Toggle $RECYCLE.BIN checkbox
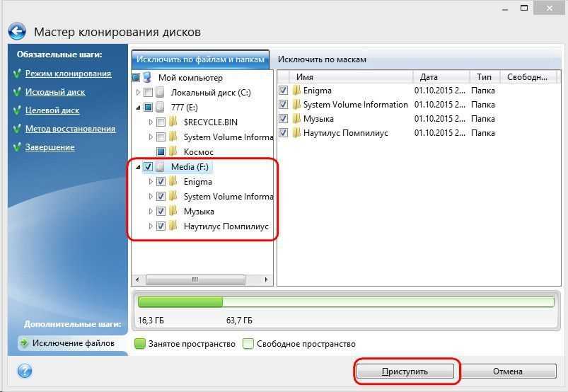 (161, 122)
